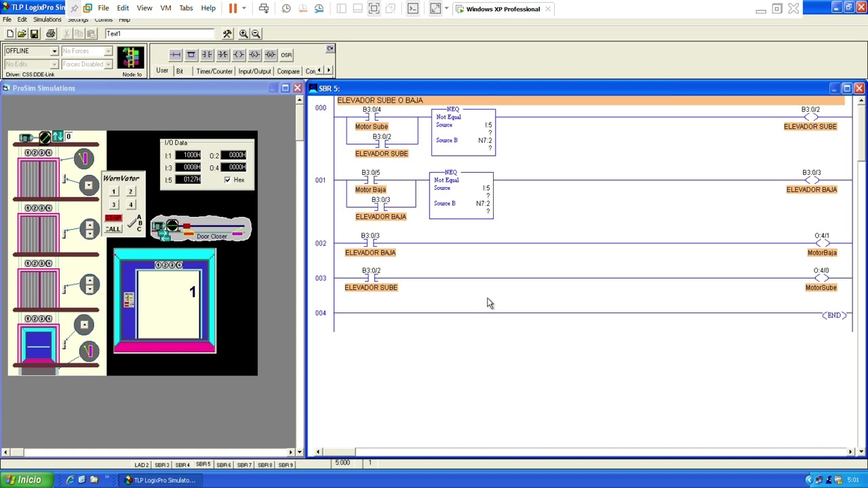Click the ladder logic PLC panel icon
Screen dimensions: 868x488
(130, 58)
